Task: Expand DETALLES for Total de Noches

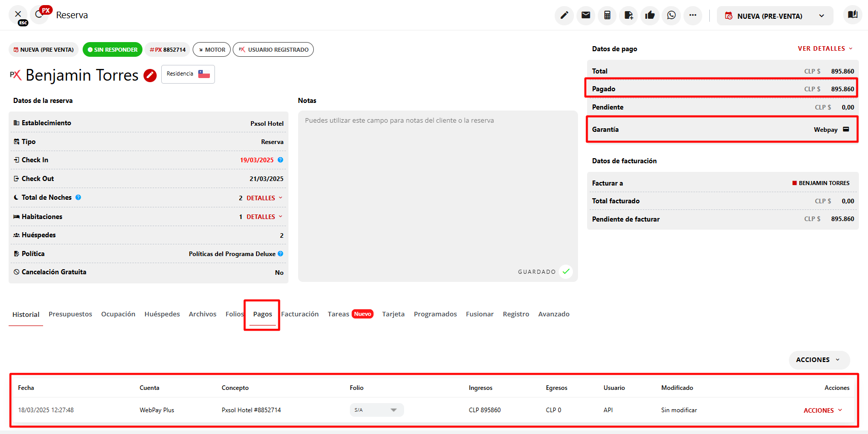Action: click(264, 198)
